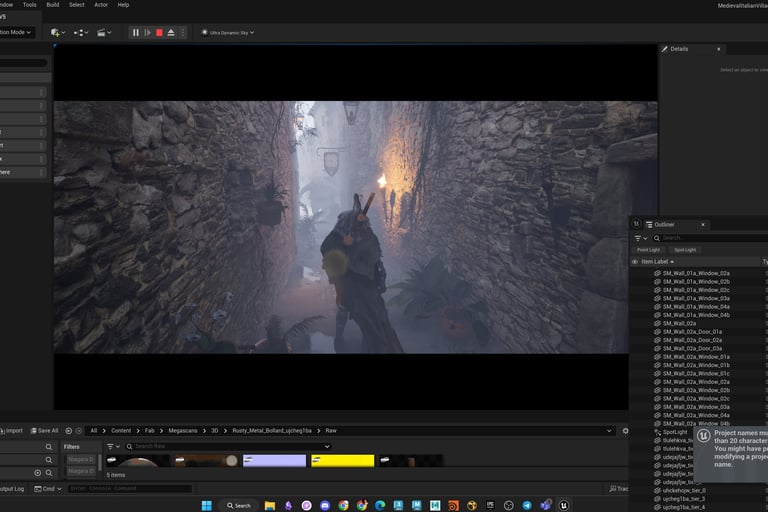Viewport: 768px width, 512px height.
Task: Open the Blueprints toolbar menu
Action: pyautogui.click(x=81, y=33)
